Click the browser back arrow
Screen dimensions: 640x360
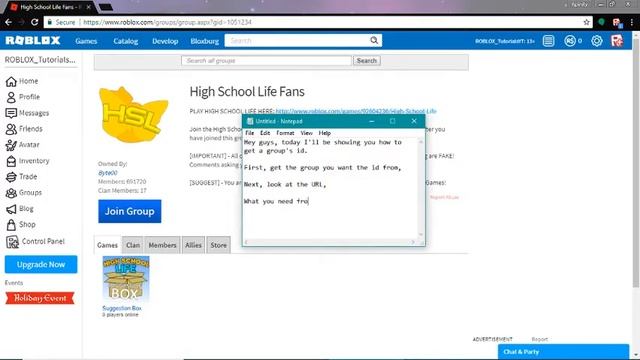pyautogui.click(x=9, y=22)
